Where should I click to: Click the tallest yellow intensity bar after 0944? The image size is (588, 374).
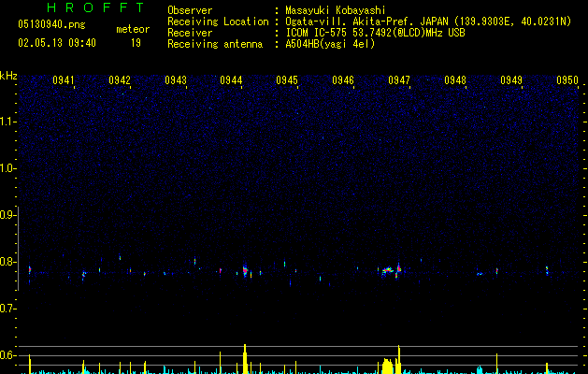click(x=245, y=359)
